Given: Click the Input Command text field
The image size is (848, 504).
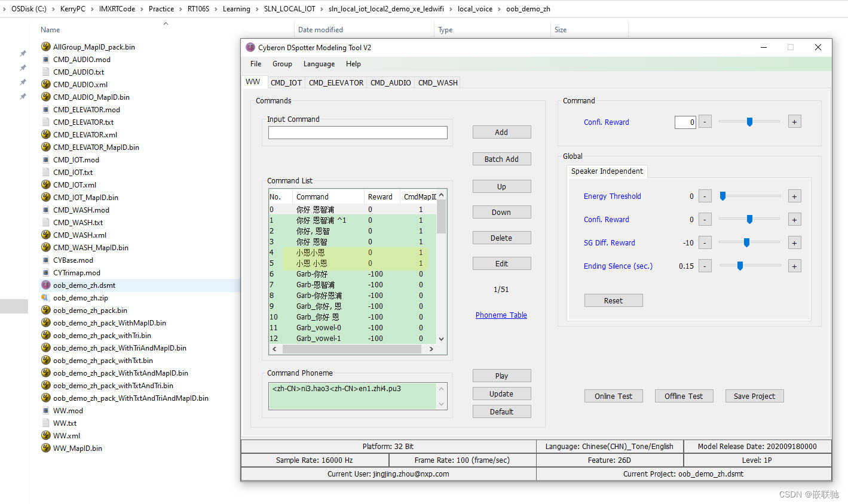Looking at the screenshot, I should pyautogui.click(x=357, y=133).
